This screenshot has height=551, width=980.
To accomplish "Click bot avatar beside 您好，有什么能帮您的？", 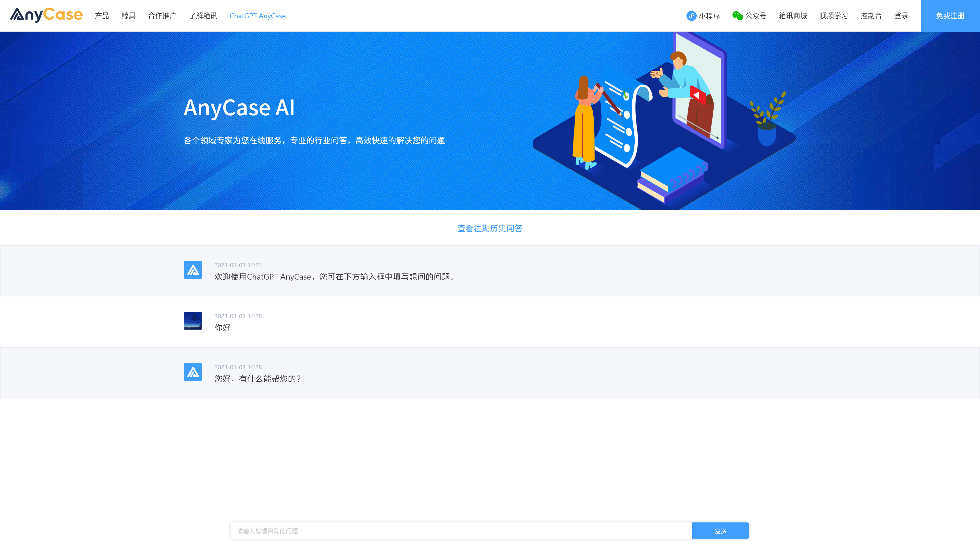I will click(x=193, y=372).
